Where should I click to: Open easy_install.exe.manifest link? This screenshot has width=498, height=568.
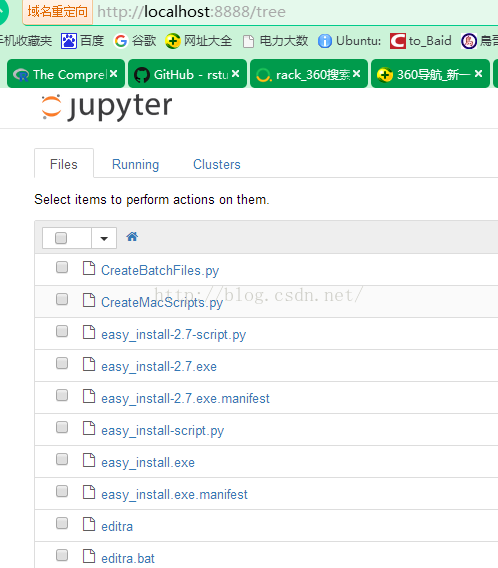[174, 494]
